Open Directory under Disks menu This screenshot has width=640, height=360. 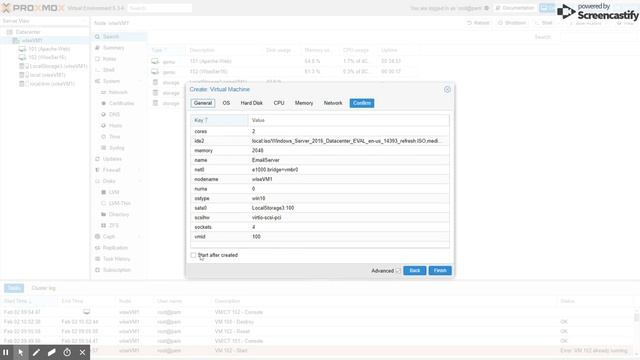tap(119, 214)
